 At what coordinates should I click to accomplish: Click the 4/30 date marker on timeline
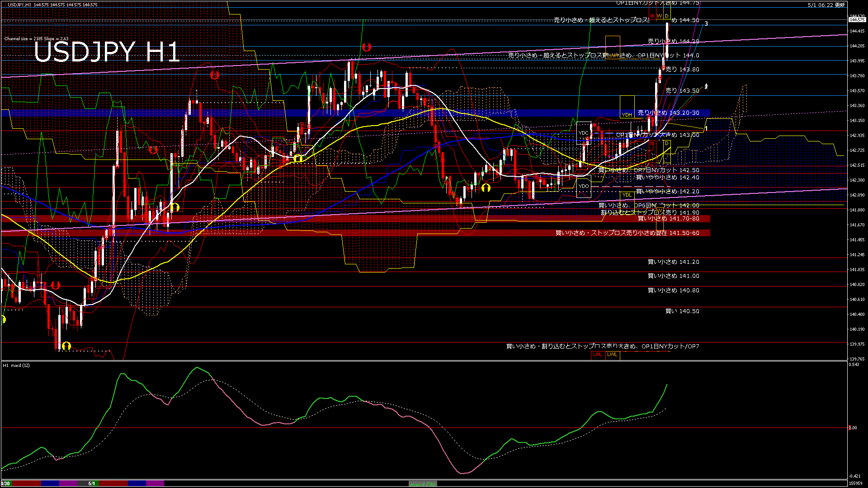pyautogui.click(x=5, y=483)
